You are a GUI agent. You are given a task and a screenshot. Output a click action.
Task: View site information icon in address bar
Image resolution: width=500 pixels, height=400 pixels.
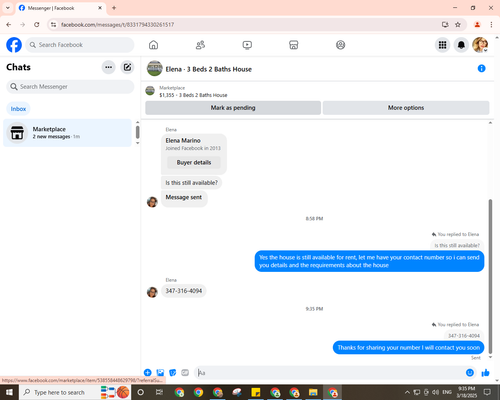pyautogui.click(x=53, y=25)
